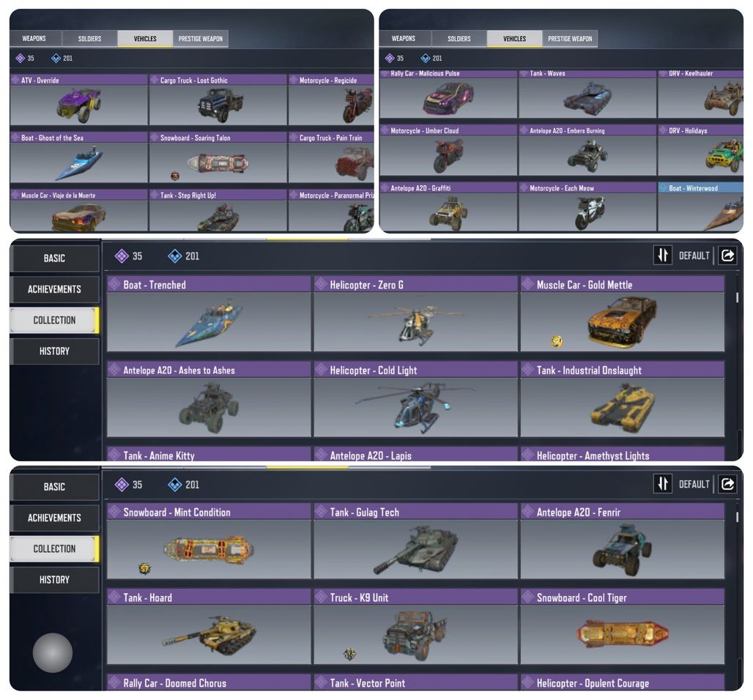Open ACHIEVEMENTS in the Boat - Trenched sidebar

54,289
